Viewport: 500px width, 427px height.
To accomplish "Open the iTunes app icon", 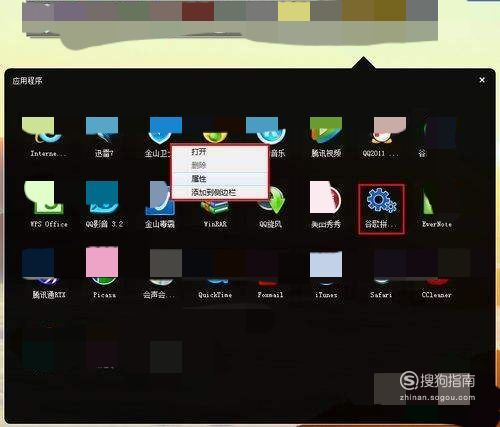I will click(326, 269).
